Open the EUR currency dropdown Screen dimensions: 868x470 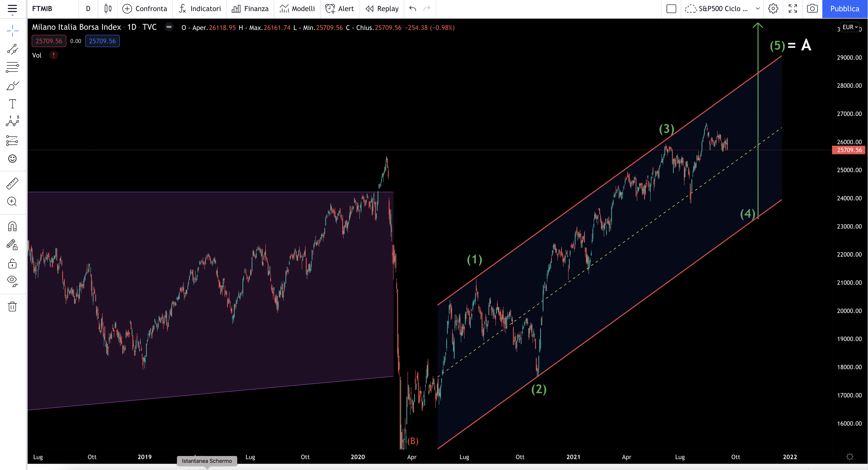coord(850,27)
